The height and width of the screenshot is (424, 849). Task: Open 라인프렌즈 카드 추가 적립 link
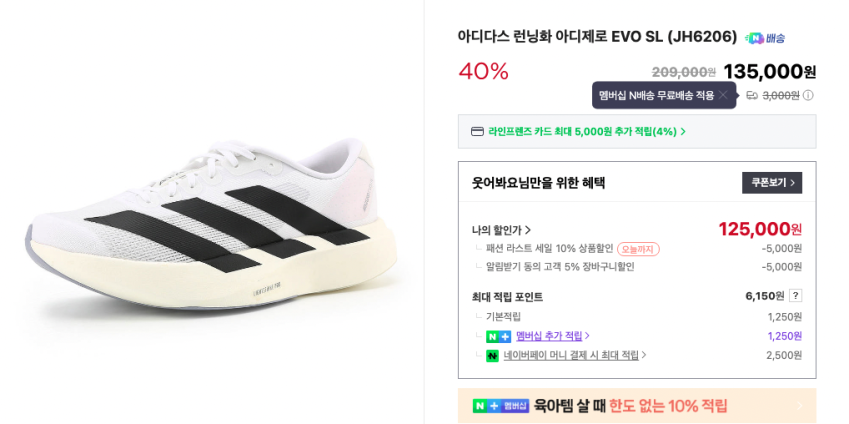pyautogui.click(x=586, y=131)
